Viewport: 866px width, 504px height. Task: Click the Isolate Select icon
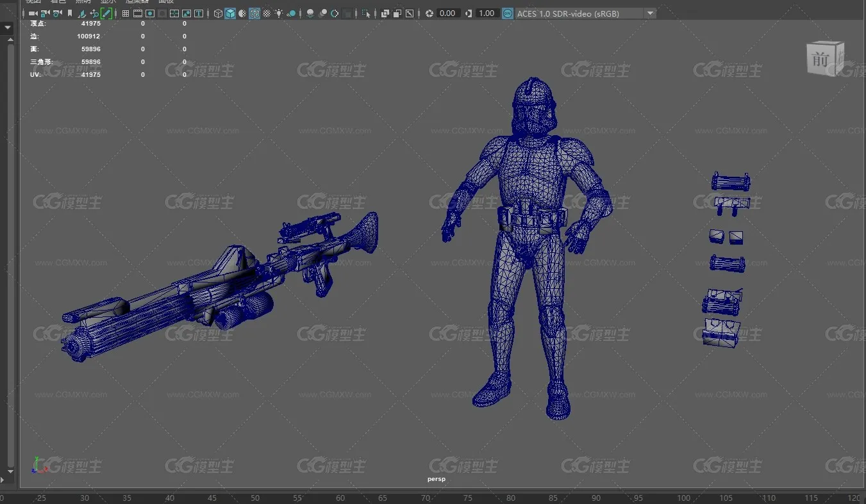click(x=366, y=13)
